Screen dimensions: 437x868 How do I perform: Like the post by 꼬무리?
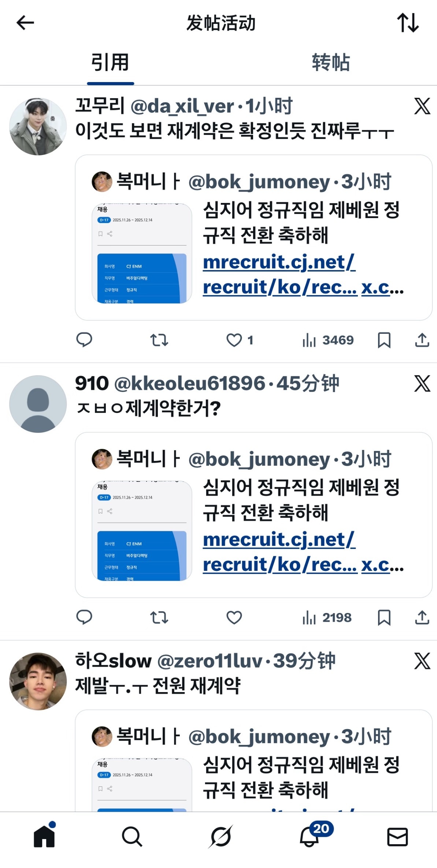click(x=234, y=340)
